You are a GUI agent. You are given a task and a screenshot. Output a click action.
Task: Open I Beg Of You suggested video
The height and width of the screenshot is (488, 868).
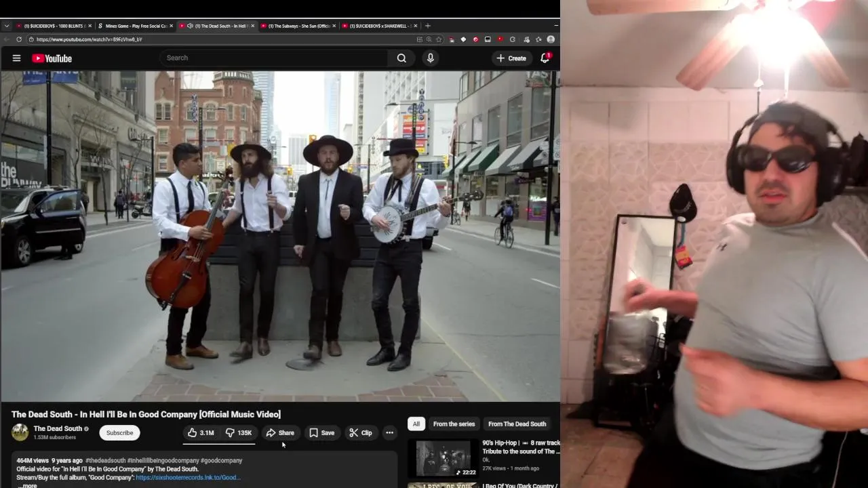point(519,485)
